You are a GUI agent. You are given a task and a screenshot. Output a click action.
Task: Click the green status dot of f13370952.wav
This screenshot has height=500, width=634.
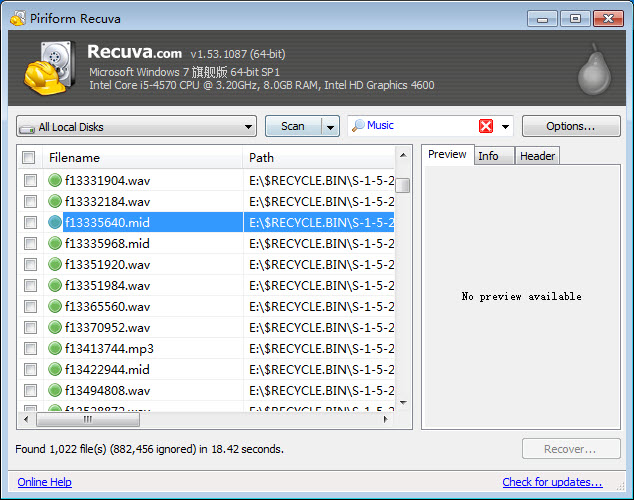click(55, 327)
